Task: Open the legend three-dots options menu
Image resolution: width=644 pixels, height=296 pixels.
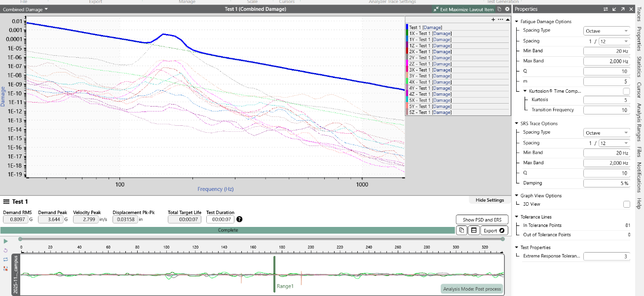Action: point(500,20)
